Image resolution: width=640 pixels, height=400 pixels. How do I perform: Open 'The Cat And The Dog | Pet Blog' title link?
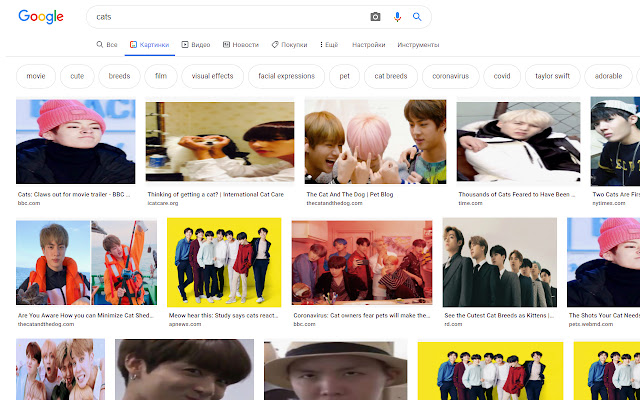tap(350, 195)
